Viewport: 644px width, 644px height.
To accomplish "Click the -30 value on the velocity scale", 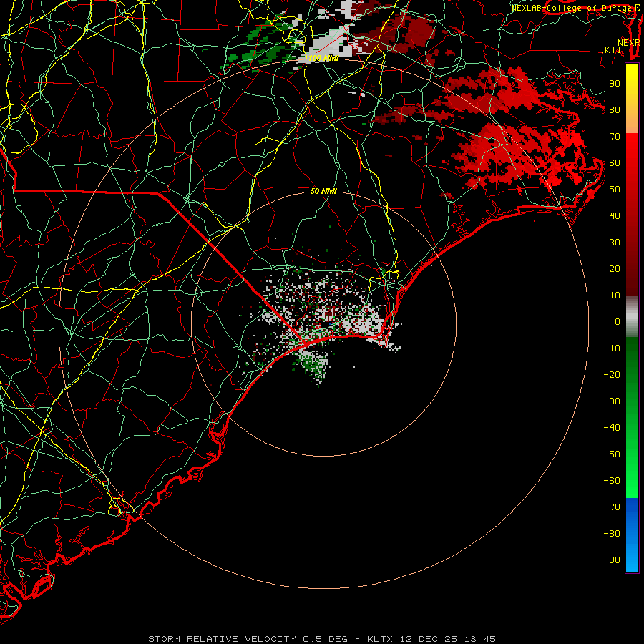I will (x=612, y=401).
